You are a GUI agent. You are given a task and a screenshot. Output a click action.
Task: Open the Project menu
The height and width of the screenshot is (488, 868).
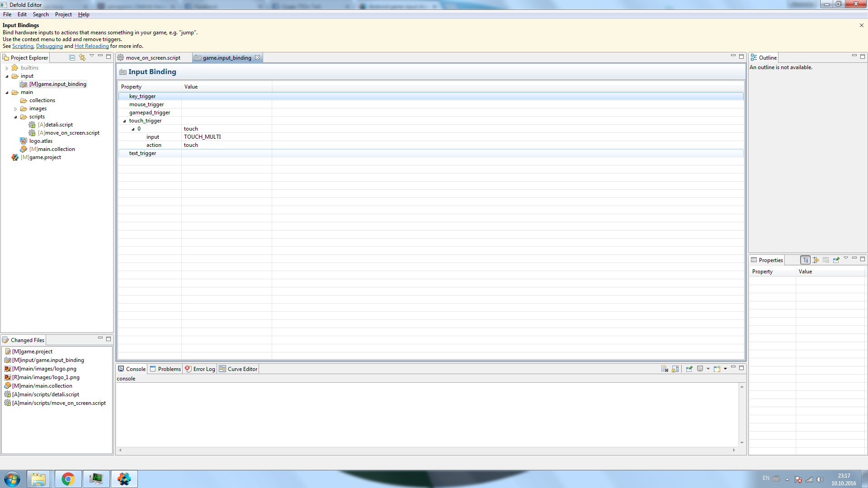pyautogui.click(x=63, y=14)
